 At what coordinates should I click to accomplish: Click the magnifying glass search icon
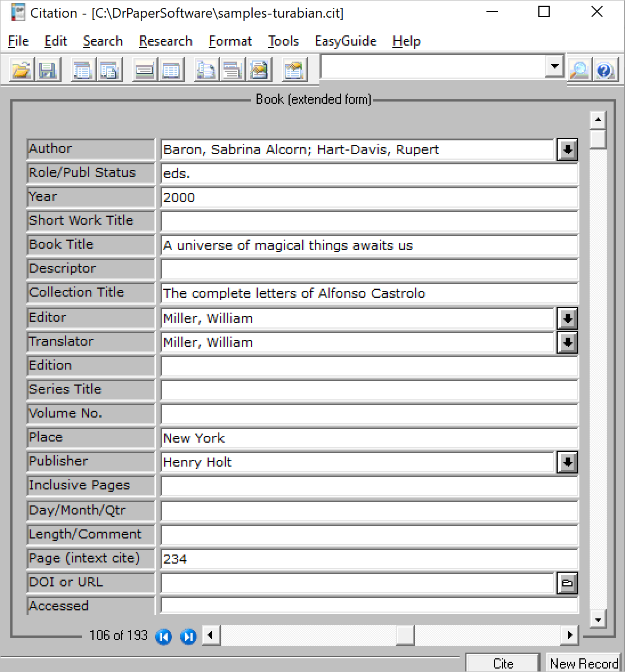[x=579, y=70]
